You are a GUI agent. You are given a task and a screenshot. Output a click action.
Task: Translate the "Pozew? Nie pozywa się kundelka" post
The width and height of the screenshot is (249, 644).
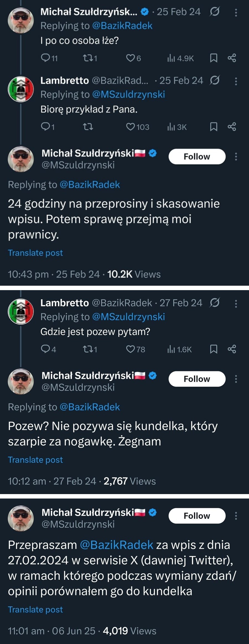[x=35, y=460]
